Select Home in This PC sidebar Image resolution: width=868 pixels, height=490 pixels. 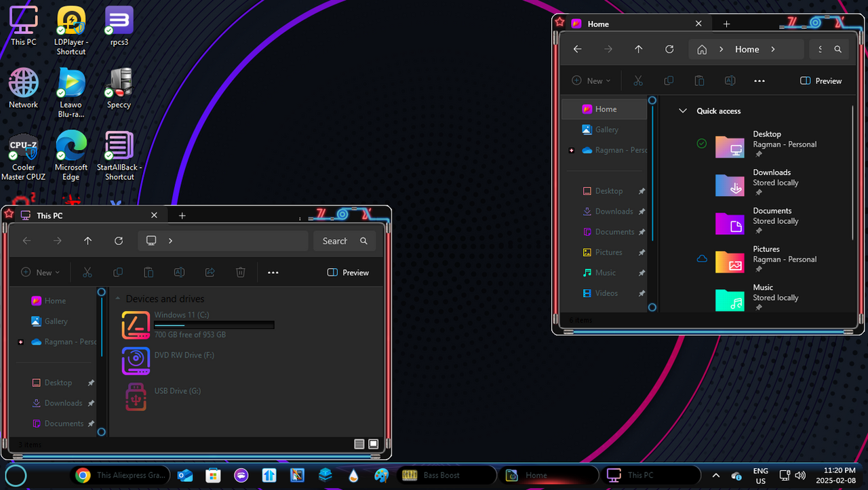[x=54, y=301]
